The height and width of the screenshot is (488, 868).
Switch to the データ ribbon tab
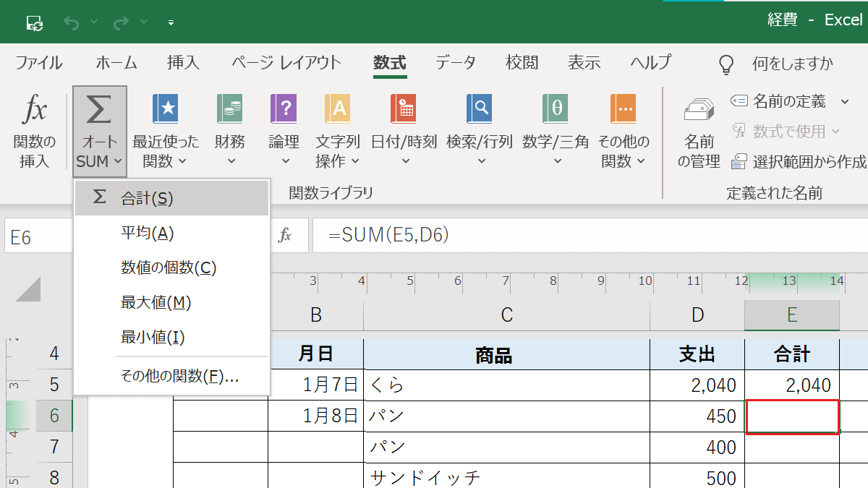[x=456, y=63]
